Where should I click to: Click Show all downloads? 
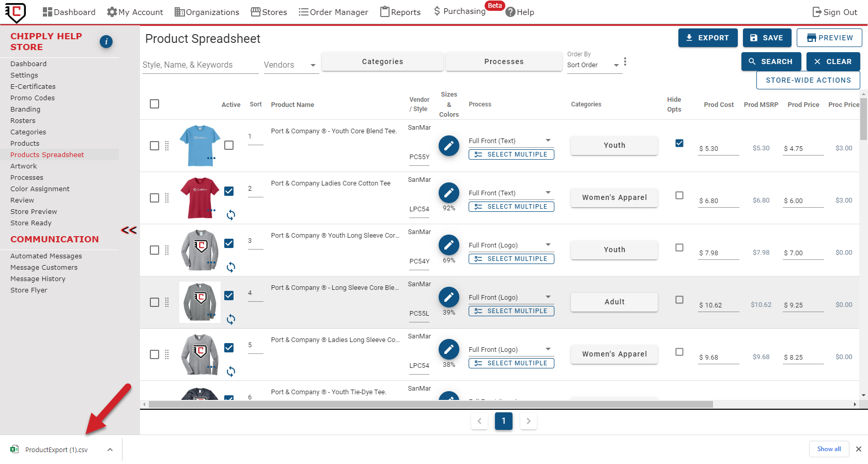coord(829,449)
